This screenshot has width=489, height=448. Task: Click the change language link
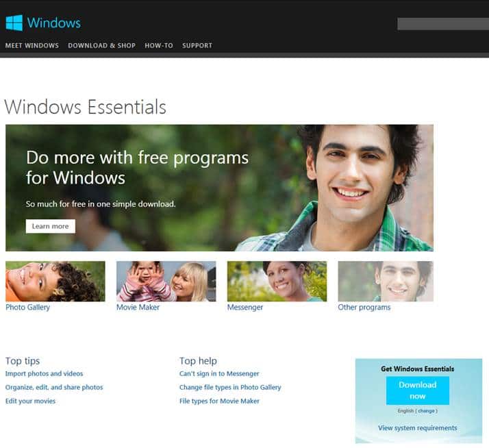(426, 411)
